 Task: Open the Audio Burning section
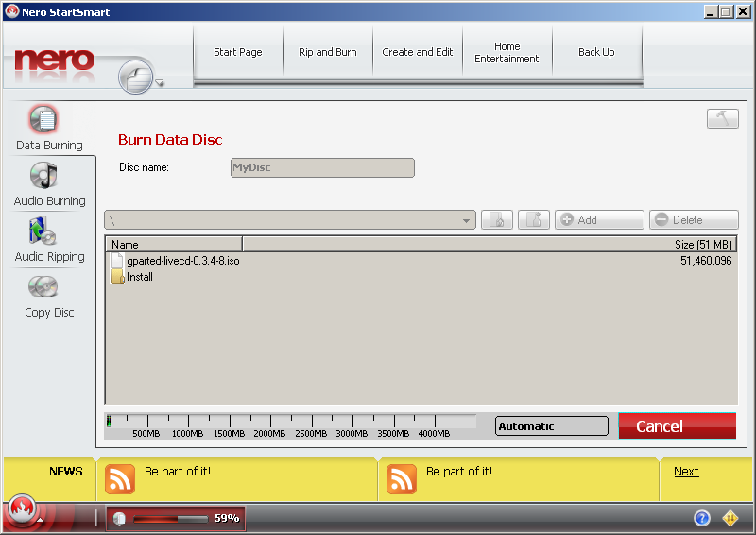[x=49, y=184]
